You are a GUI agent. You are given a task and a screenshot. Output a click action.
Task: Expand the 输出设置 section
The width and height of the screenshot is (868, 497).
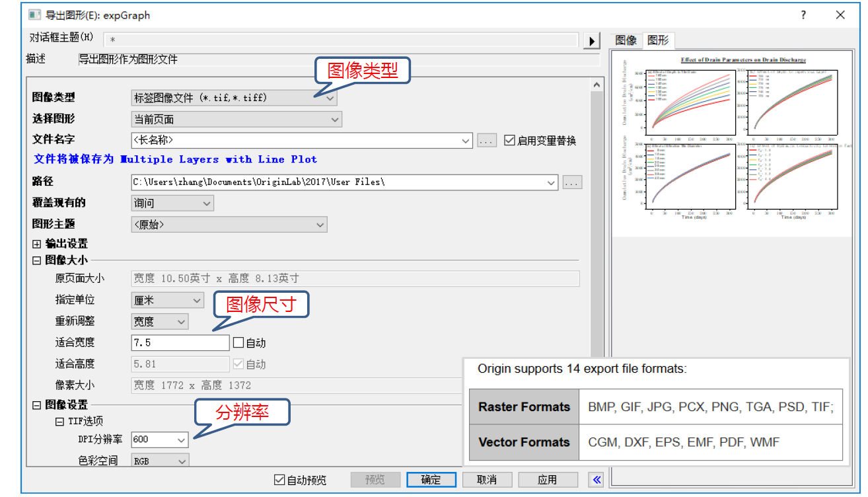(x=37, y=244)
